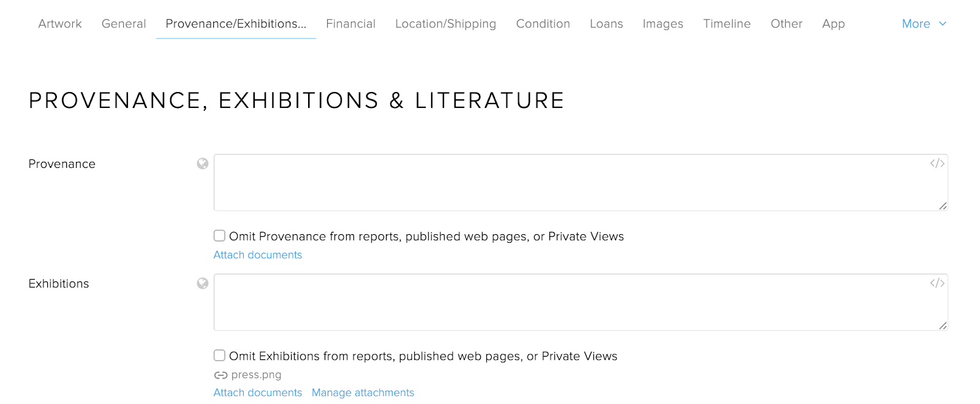
Task: Click Attach documents under Provenance
Action: click(x=257, y=255)
